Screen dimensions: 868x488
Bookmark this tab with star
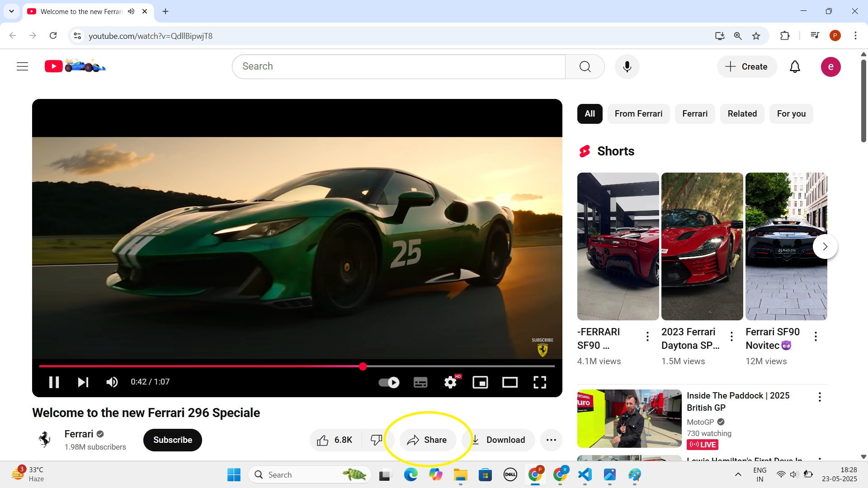[x=756, y=36]
